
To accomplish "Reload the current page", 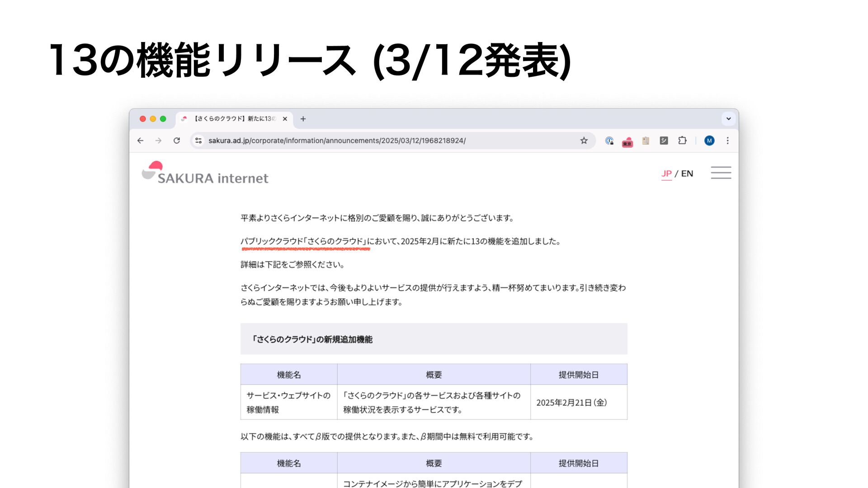I will 177,141.
